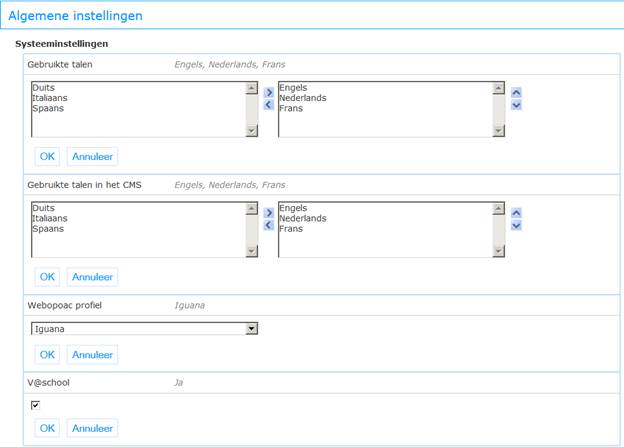Toggle the V@school checkbox
Image resolution: width=624 pixels, height=447 pixels.
coord(35,405)
